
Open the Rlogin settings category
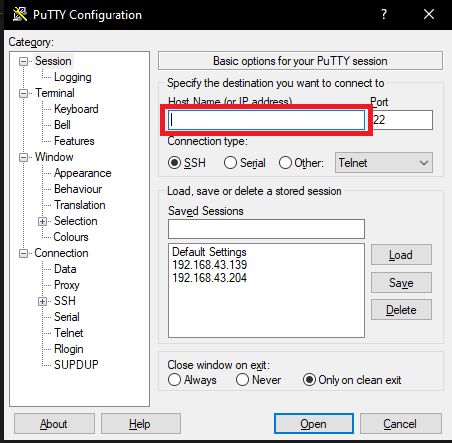[69, 349]
